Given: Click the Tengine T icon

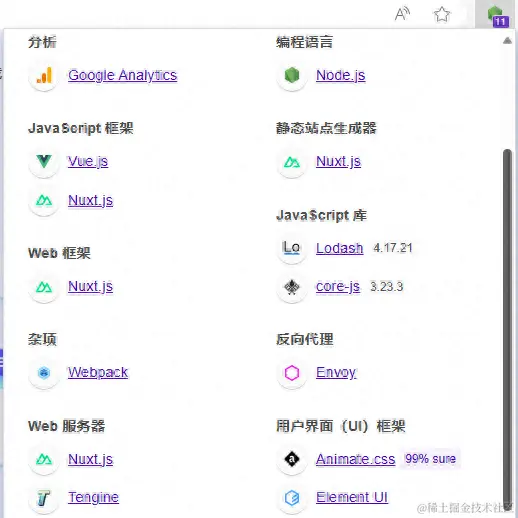Looking at the screenshot, I should tap(44, 498).
